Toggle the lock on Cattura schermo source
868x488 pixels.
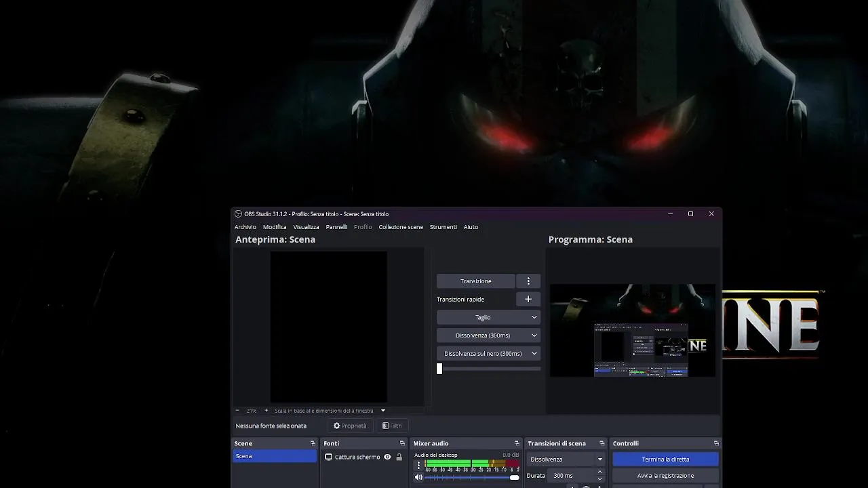[x=399, y=457]
